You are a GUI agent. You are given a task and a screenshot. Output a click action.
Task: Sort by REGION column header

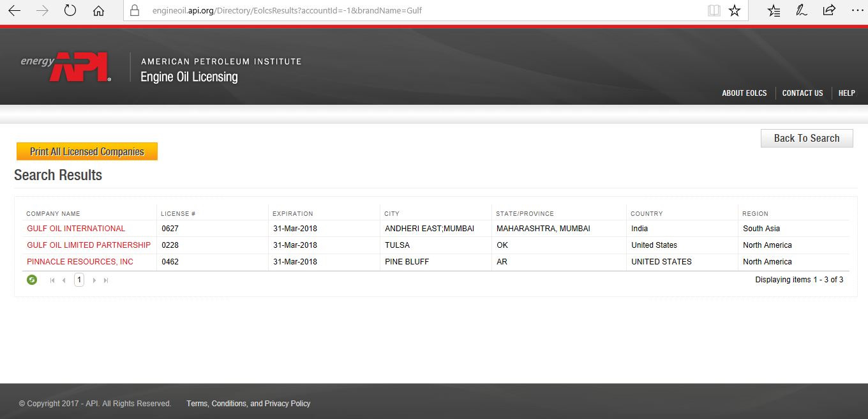point(755,214)
